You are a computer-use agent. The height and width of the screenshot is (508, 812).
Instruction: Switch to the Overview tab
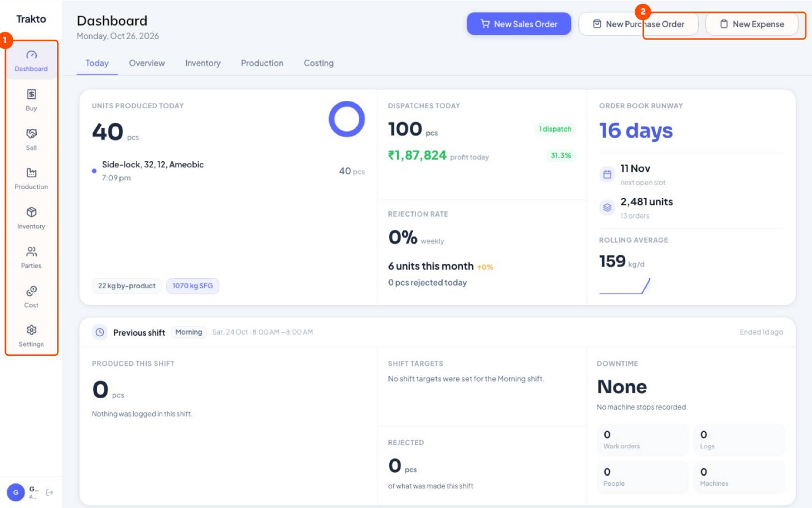click(147, 63)
